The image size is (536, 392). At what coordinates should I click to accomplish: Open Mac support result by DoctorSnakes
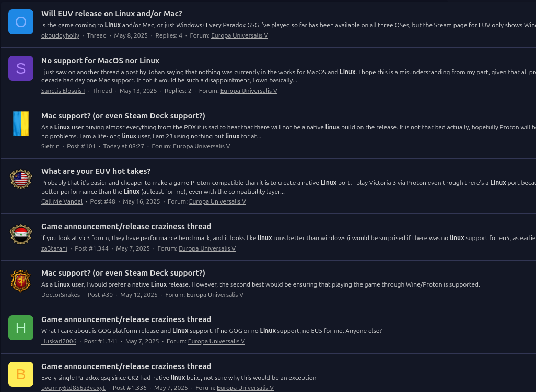123,273
